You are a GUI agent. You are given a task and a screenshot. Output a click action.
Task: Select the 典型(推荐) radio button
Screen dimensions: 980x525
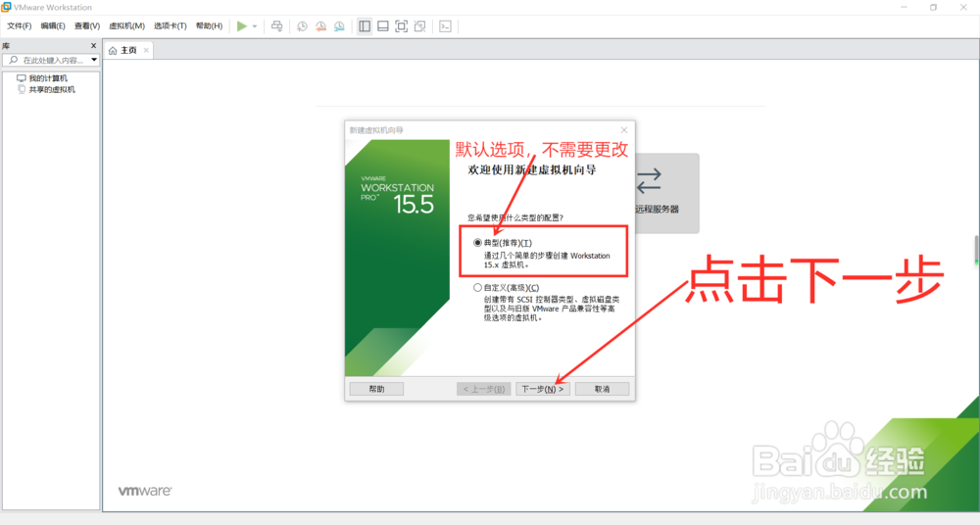[477, 243]
